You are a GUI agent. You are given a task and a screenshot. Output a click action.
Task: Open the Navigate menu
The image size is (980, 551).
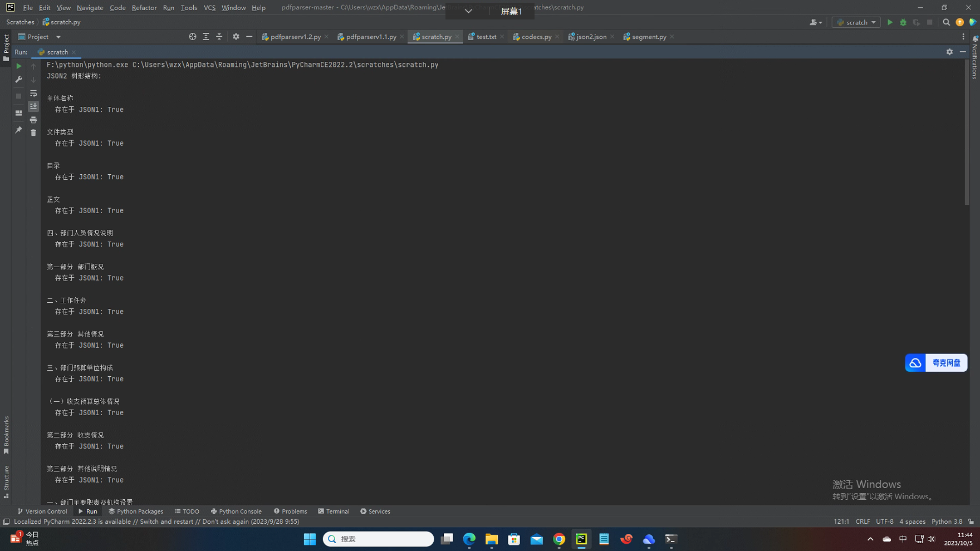(90, 8)
